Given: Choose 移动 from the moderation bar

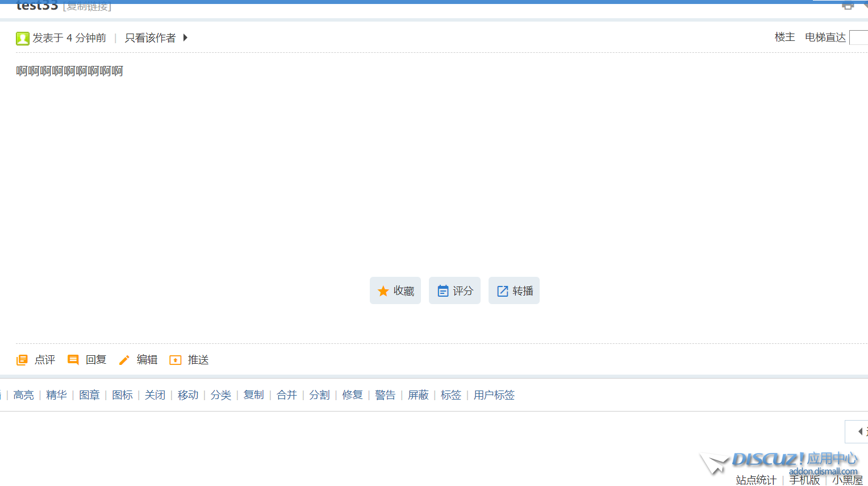Looking at the screenshot, I should tap(188, 395).
